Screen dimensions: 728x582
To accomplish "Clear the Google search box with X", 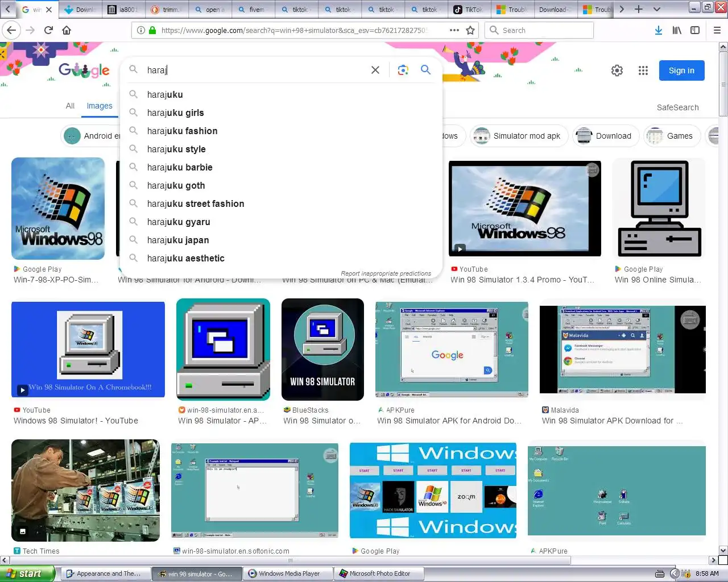I will (x=375, y=70).
